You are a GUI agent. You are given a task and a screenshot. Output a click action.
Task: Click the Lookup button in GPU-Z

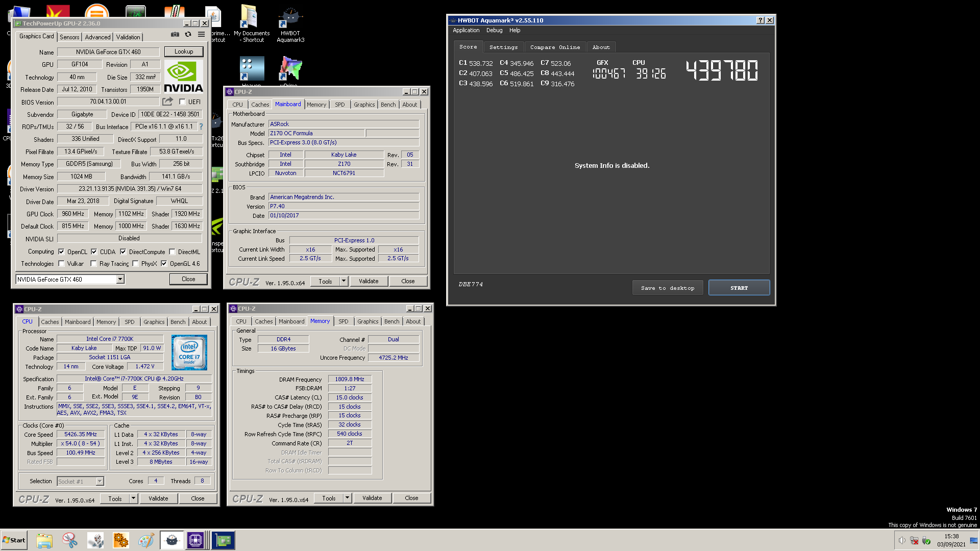(x=184, y=52)
